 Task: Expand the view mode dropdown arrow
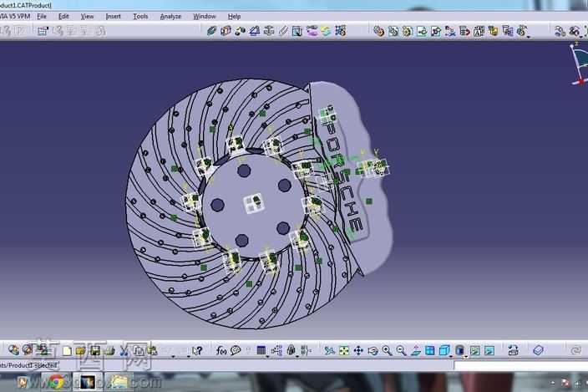466,355
